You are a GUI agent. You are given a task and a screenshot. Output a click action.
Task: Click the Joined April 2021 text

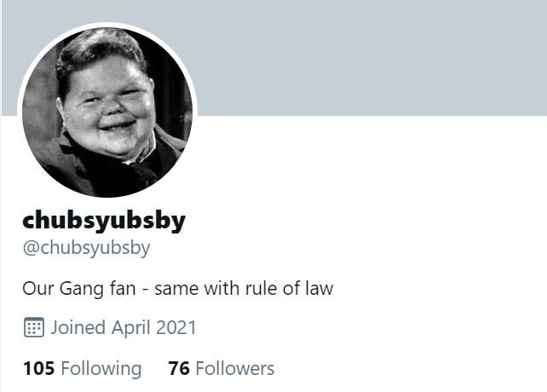(124, 327)
